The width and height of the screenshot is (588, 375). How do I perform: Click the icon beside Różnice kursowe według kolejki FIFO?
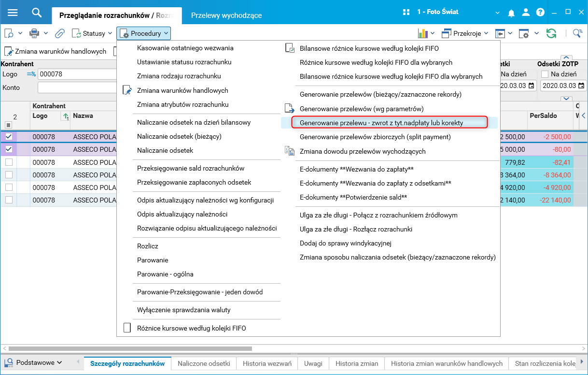coord(127,328)
